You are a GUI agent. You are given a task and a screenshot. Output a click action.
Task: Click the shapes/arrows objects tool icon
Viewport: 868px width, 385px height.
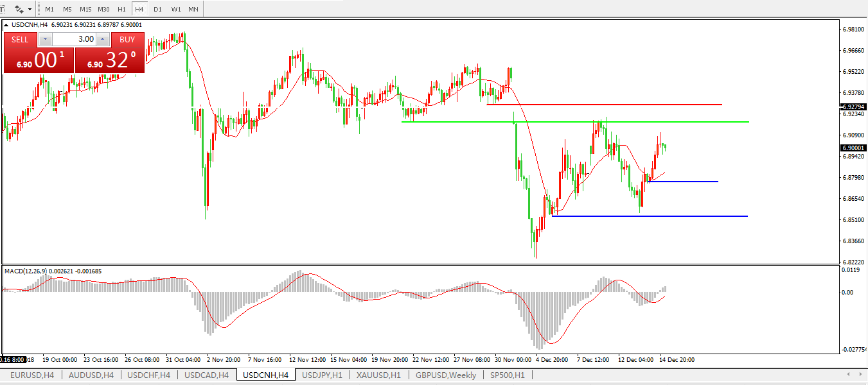click(19, 9)
